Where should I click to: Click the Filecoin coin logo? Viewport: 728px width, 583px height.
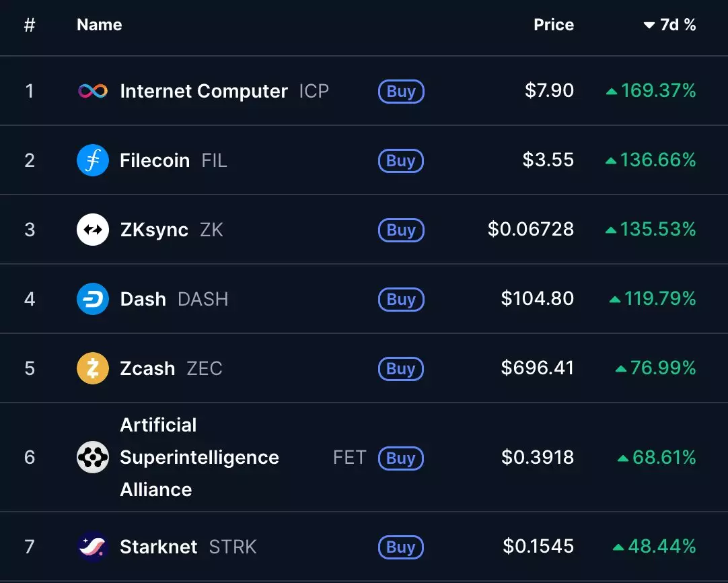click(93, 160)
